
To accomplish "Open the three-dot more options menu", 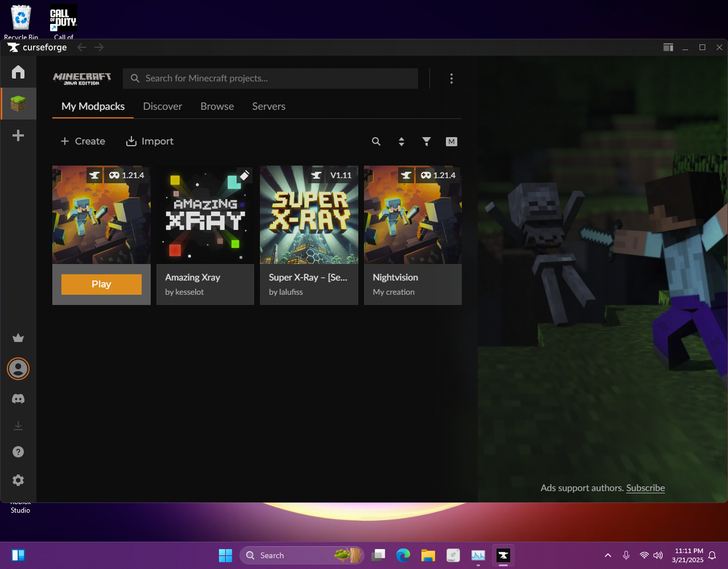I will (x=452, y=79).
